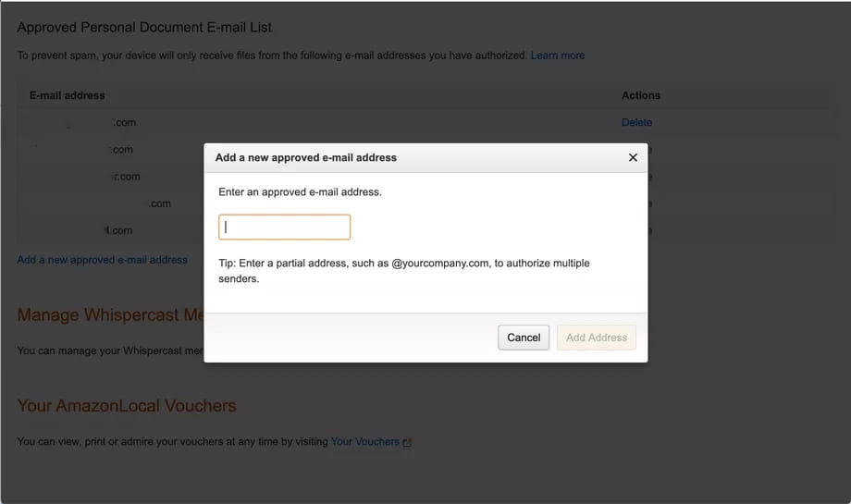Click the Cancel button
The image size is (851, 504).
524,338
